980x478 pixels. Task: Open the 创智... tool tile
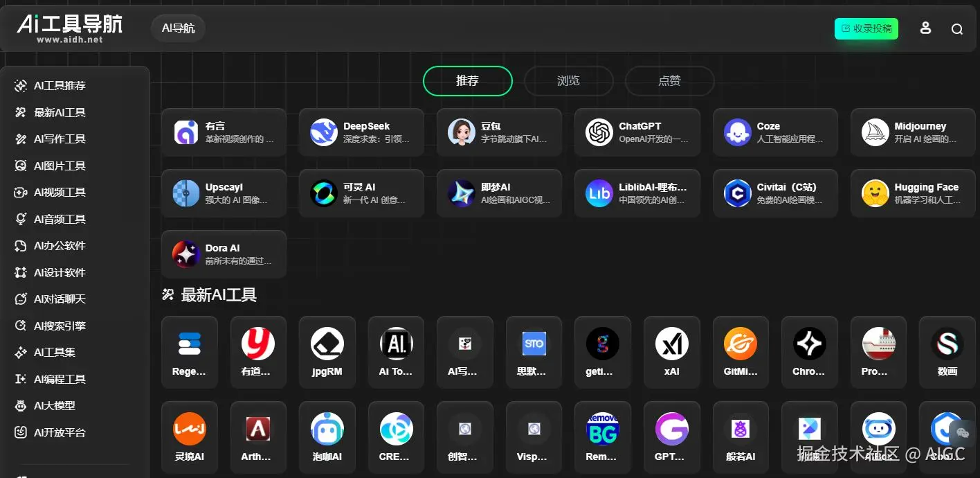click(465, 437)
